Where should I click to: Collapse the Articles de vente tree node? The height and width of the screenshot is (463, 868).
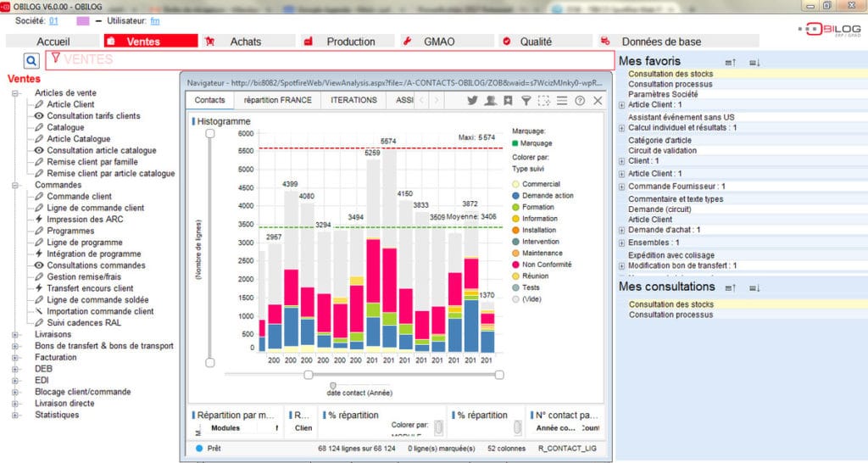point(15,93)
